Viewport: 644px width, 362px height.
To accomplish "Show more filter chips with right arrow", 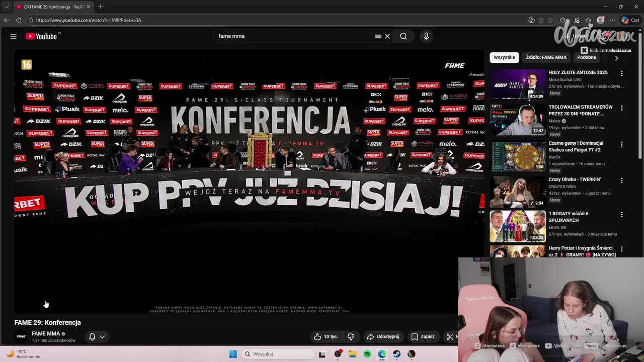I will [x=616, y=58].
